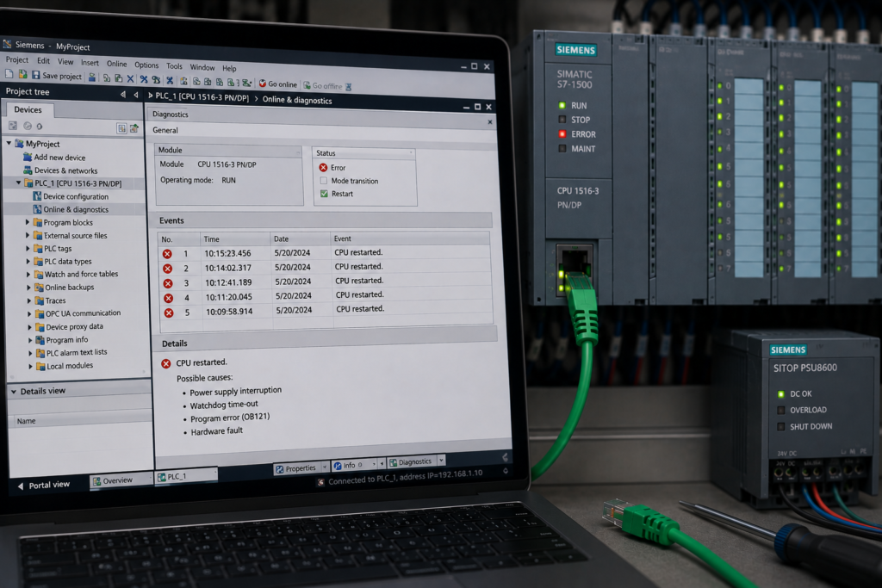Open the Help menu
Screen dimensions: 882x588
[x=229, y=68]
